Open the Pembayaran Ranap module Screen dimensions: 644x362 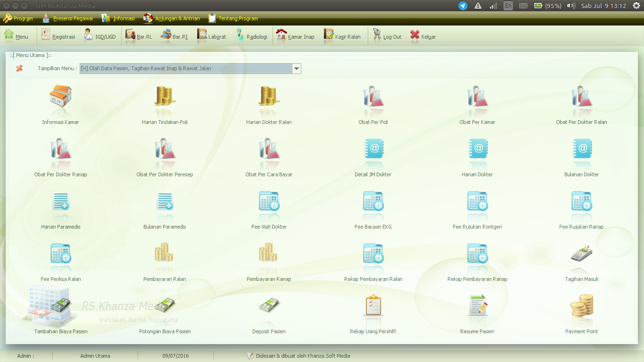coord(269,257)
